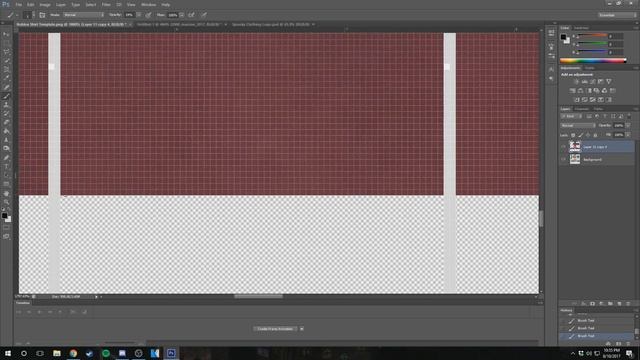Image resolution: width=640 pixels, height=360 pixels.
Task: Toggle layer filtering switch
Action: (629, 116)
